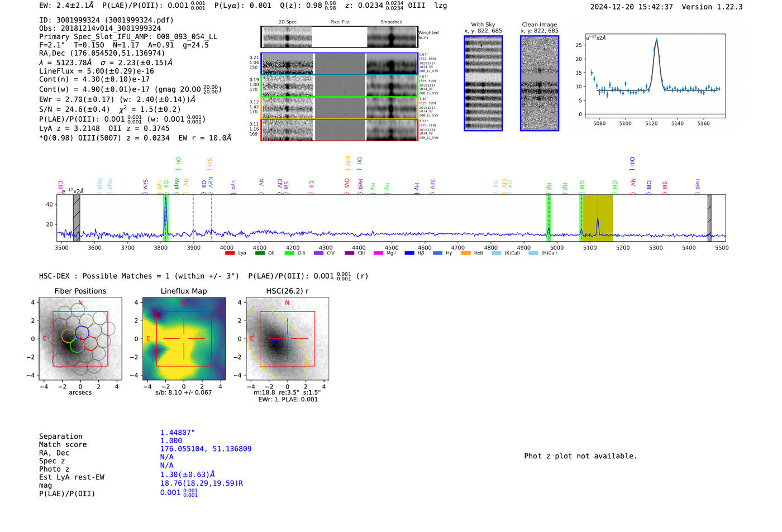This screenshot has width=782, height=532.
Task: Click the Phot z plot not available text
Action: [x=580, y=456]
